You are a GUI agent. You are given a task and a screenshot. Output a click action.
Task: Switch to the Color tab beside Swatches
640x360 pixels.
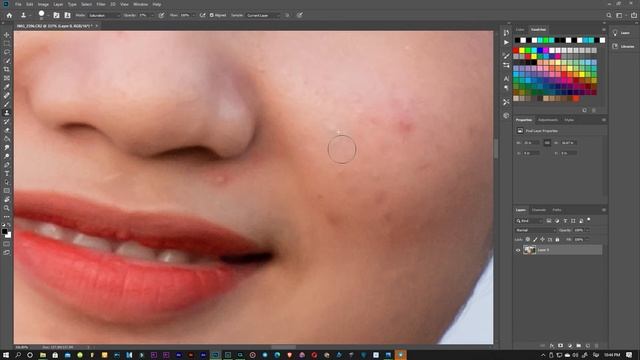520,29
